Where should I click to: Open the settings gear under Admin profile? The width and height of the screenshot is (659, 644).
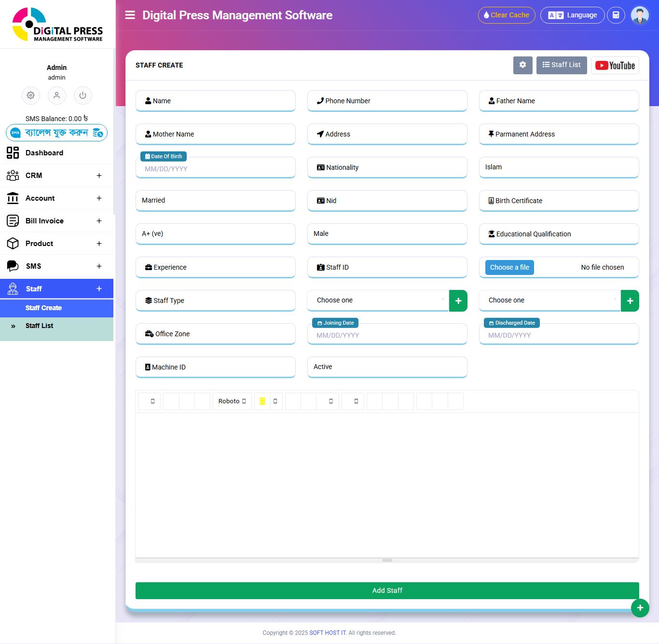tap(31, 96)
